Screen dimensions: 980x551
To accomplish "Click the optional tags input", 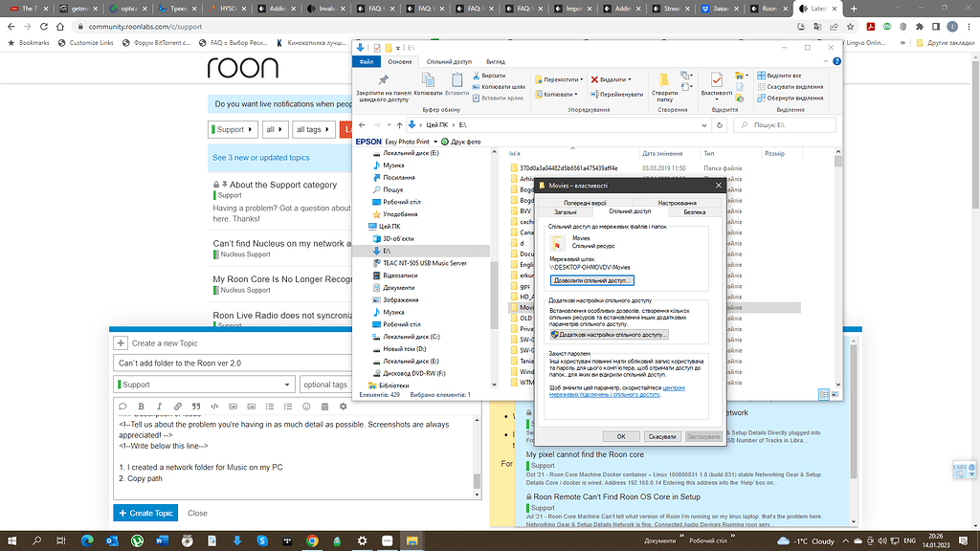I will pos(325,385).
